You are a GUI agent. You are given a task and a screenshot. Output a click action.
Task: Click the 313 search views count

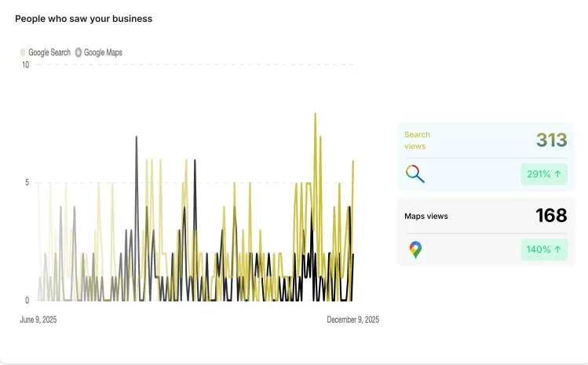[x=551, y=141]
